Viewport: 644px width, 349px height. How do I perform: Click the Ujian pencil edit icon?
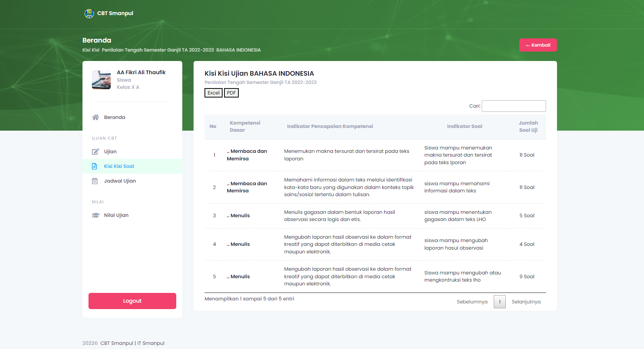tap(95, 152)
